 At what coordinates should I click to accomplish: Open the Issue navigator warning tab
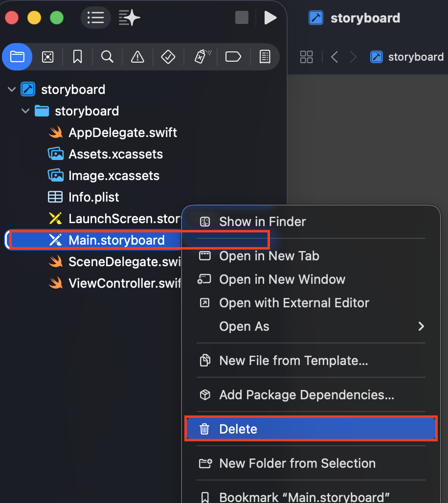coord(137,57)
